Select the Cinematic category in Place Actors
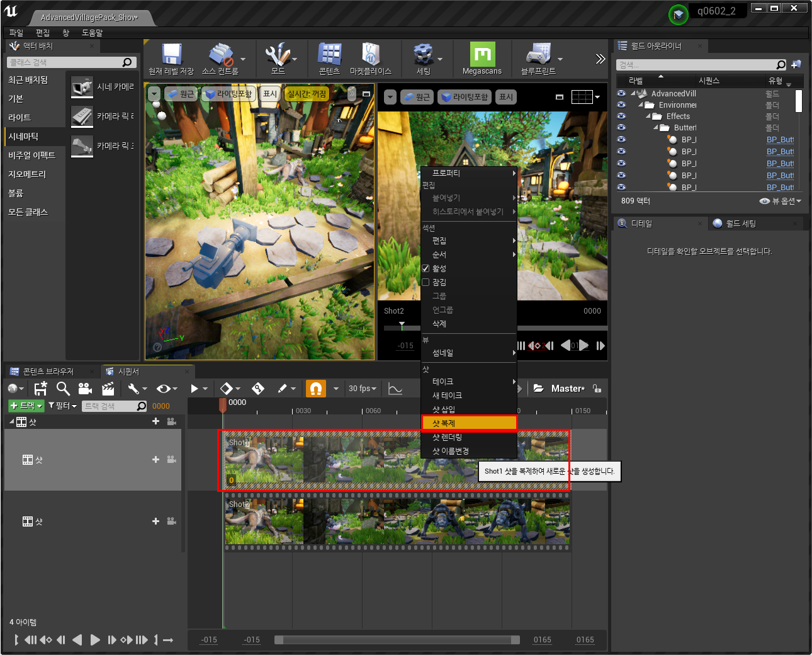Screen dimensions: 812x655 tap(35, 136)
